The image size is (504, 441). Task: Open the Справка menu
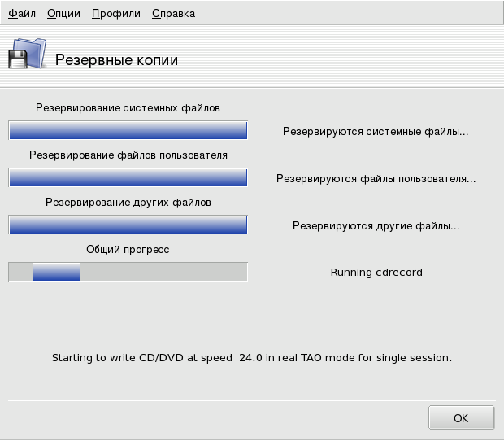[x=173, y=14]
